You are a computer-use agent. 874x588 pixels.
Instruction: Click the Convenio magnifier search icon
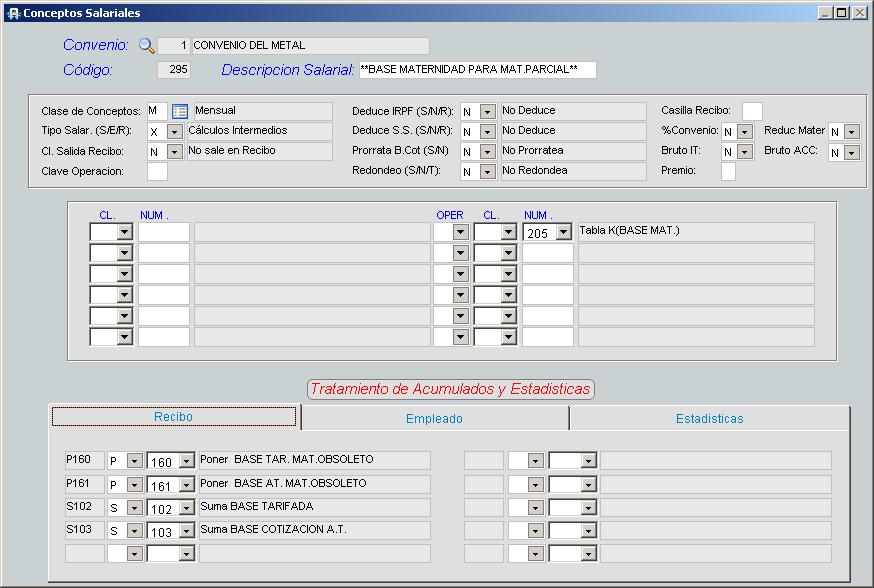pos(147,45)
